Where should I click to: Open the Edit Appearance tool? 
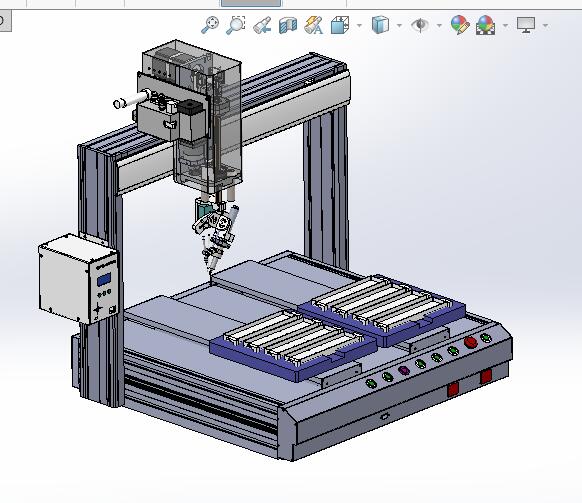(460, 25)
